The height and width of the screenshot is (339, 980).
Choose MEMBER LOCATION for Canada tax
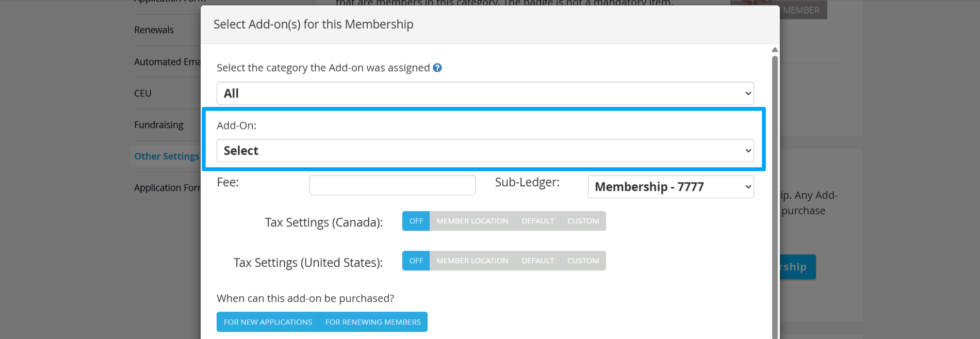tap(472, 221)
